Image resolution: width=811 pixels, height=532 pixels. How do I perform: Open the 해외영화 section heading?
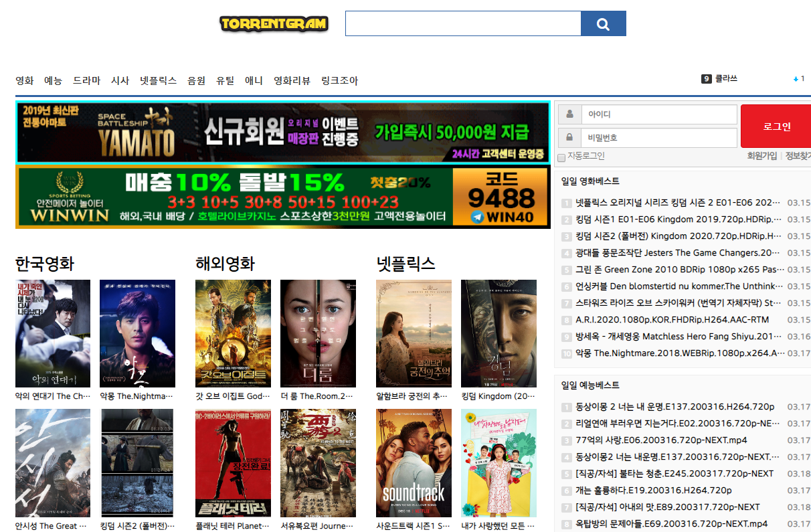click(226, 263)
